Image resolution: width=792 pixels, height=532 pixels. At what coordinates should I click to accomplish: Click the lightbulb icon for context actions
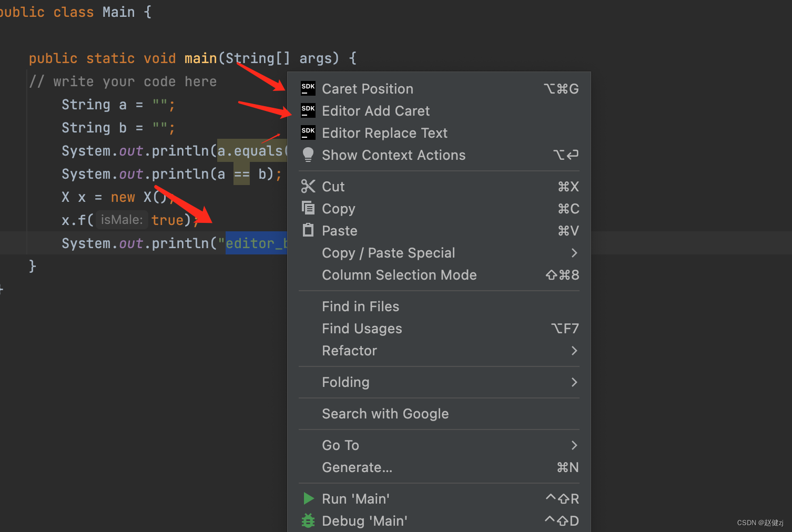(x=308, y=155)
